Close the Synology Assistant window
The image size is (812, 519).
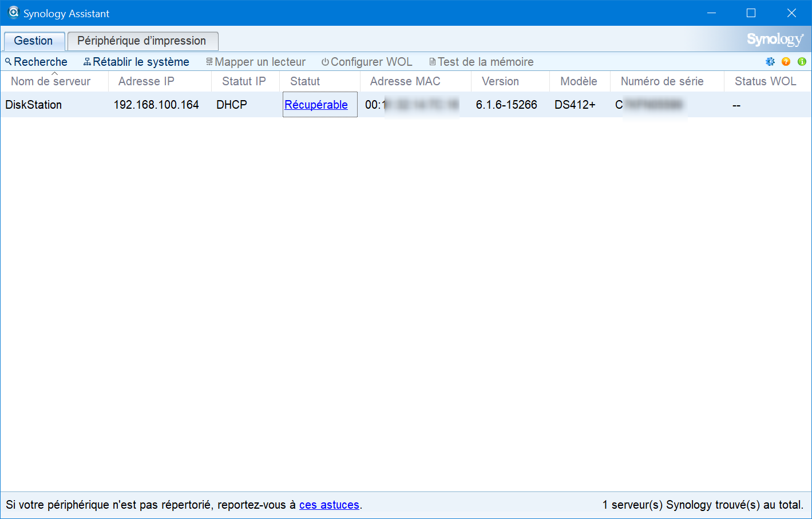tap(791, 13)
